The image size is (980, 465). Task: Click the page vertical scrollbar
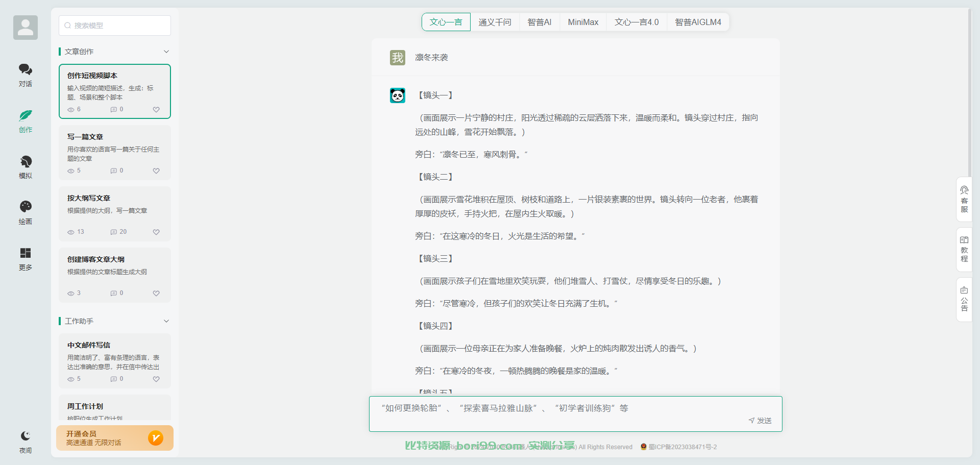[969, 92]
